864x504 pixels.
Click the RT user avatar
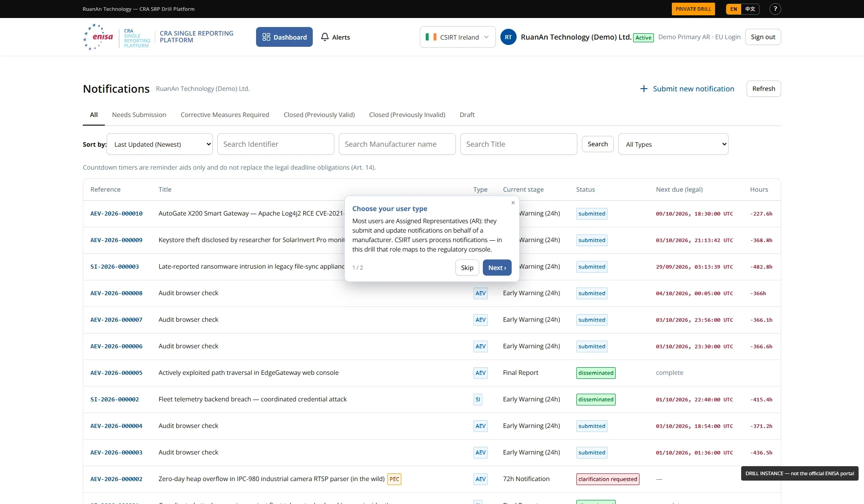(x=508, y=37)
